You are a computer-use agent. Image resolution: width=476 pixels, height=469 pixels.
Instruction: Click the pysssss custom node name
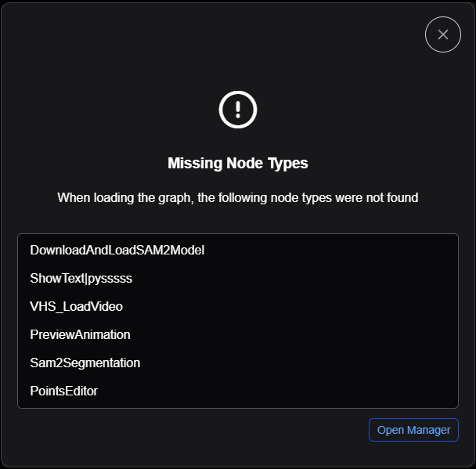87,279
